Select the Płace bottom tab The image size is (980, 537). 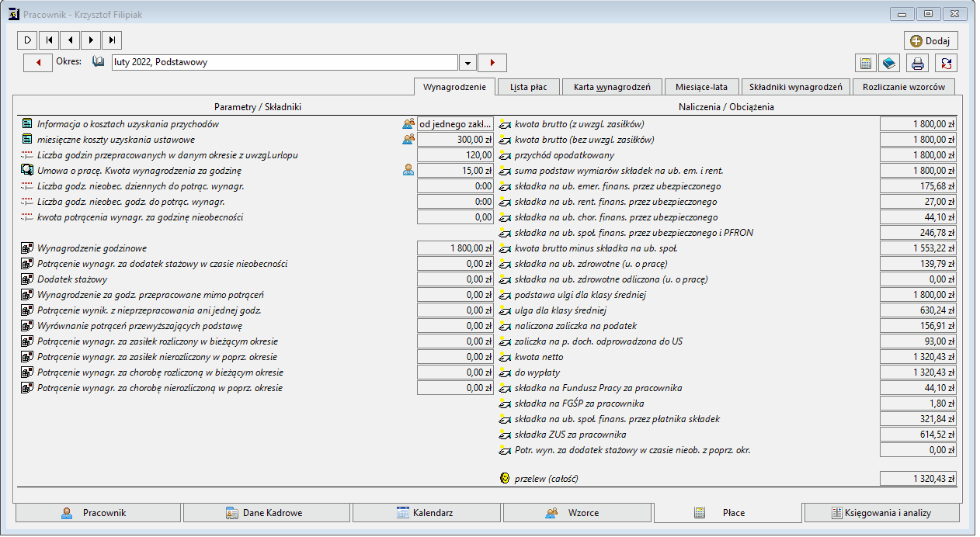(x=728, y=513)
